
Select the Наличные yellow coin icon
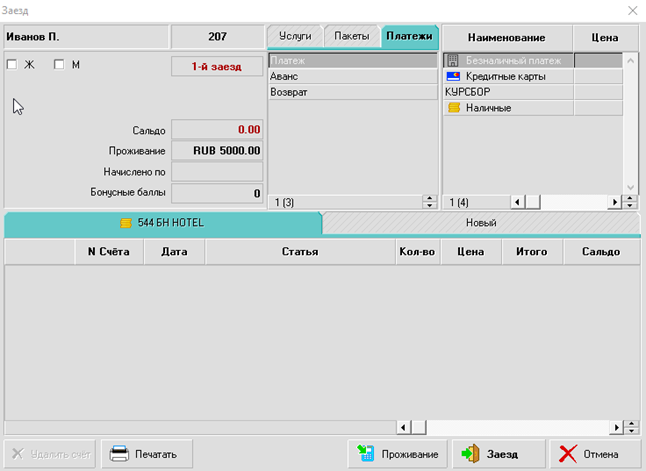[x=453, y=108]
